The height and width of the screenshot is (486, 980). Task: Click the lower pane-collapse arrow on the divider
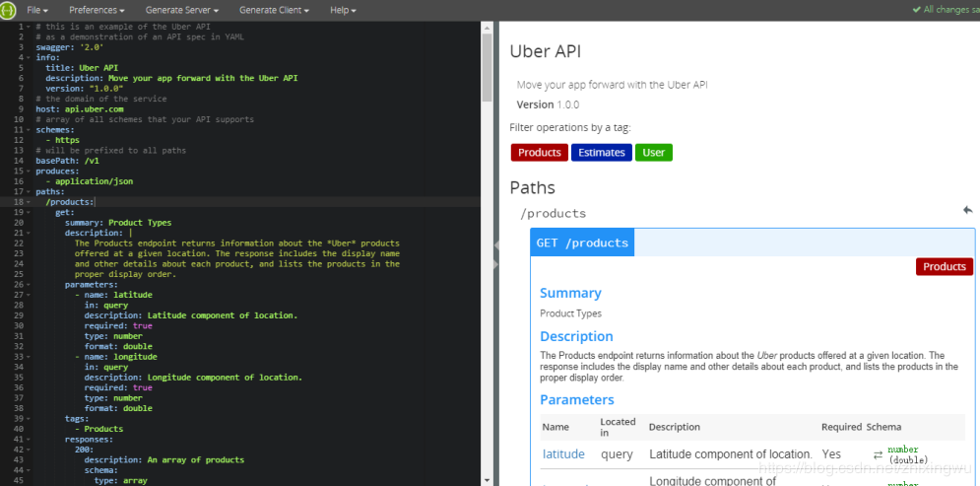click(x=496, y=264)
